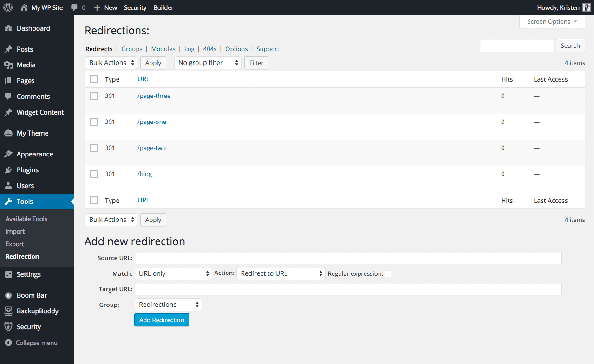Toggle the select-all checkbox in table header
This screenshot has width=594, height=364.
94,79
